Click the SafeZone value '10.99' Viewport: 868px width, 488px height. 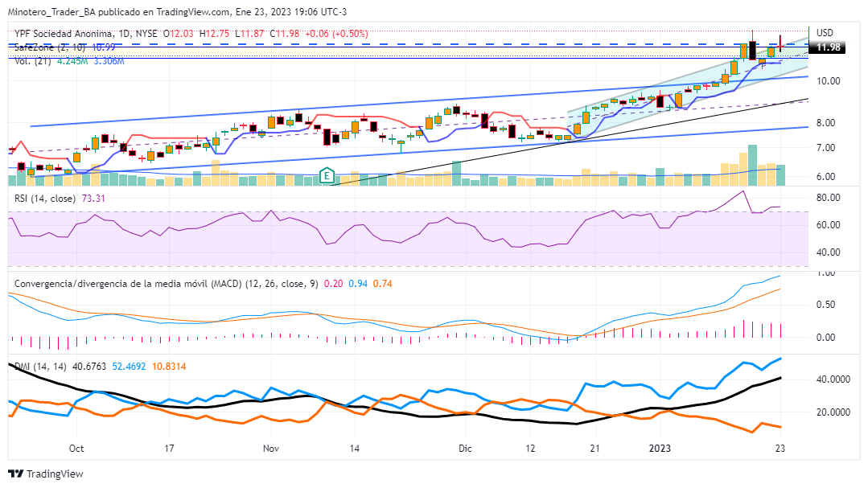coord(104,47)
